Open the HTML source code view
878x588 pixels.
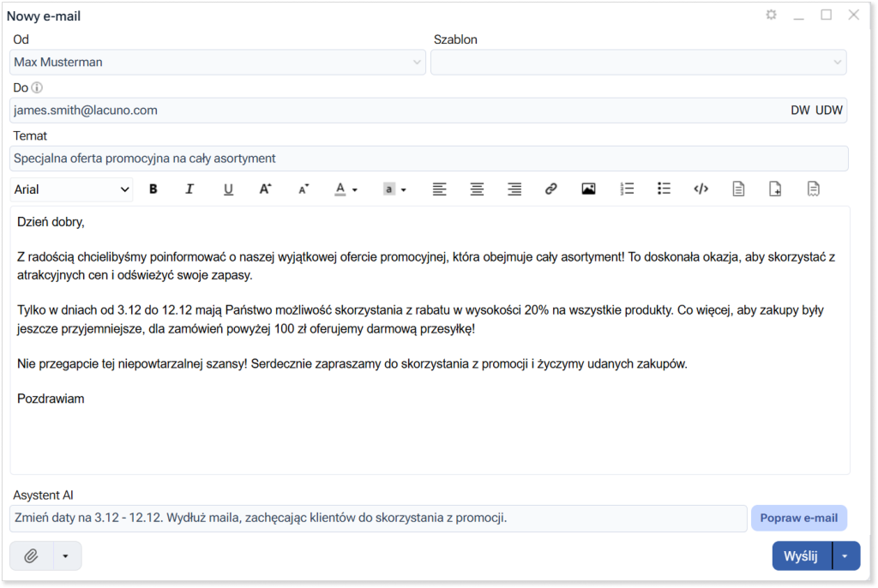(701, 189)
